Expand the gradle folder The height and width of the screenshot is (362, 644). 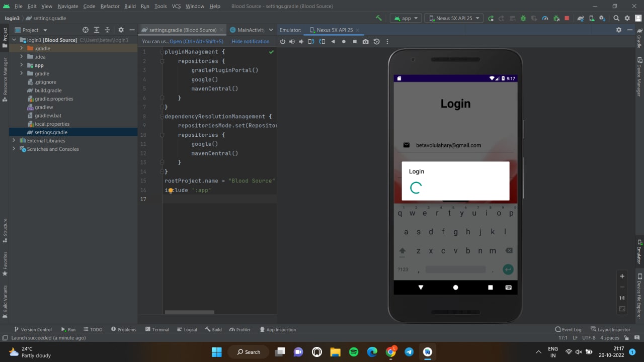click(22, 73)
